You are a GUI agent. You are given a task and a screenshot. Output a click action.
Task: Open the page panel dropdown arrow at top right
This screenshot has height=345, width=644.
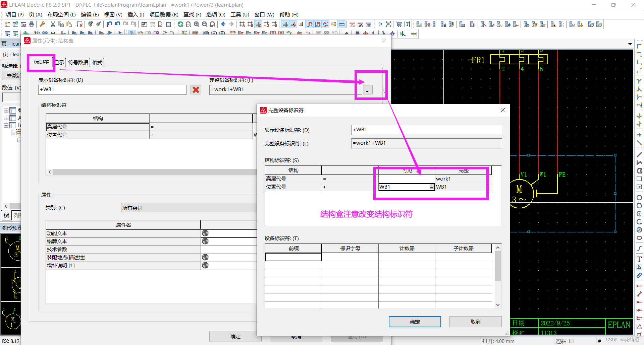[630, 44]
